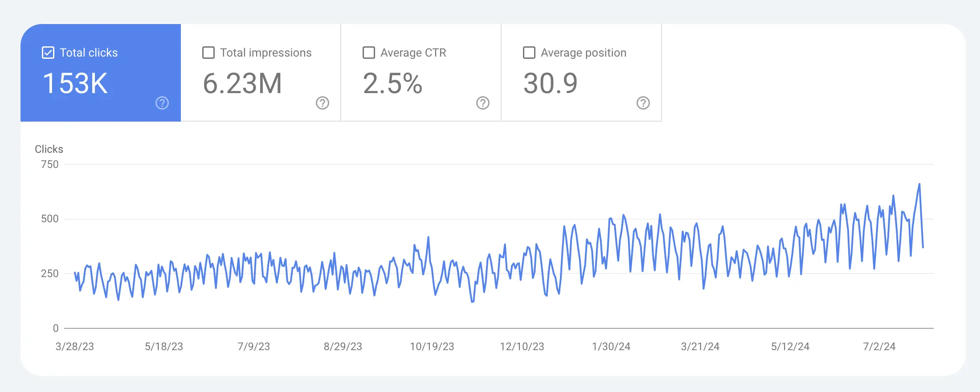Viewport: 980px width, 392px height.
Task: Click the 7/9/23 date label
Action: 254,347
